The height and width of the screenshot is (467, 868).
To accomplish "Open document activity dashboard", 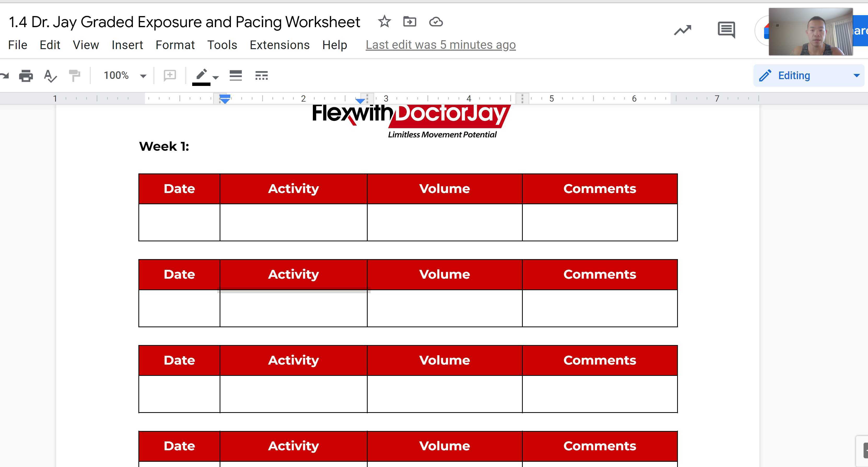I will 682,30.
